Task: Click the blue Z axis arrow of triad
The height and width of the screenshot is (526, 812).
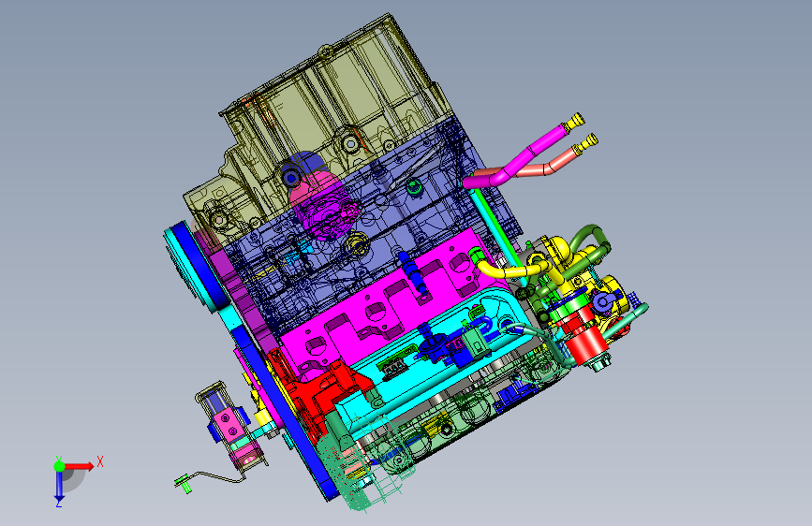Action: point(59,487)
